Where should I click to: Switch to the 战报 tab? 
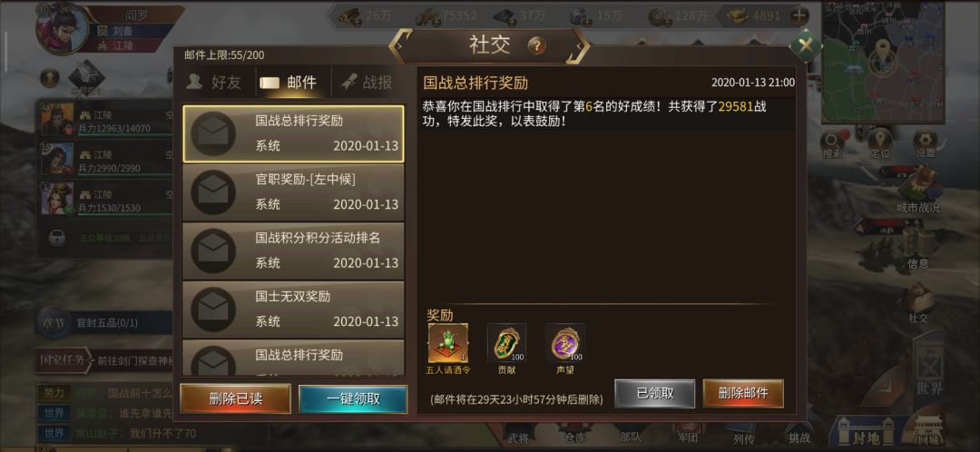(367, 83)
